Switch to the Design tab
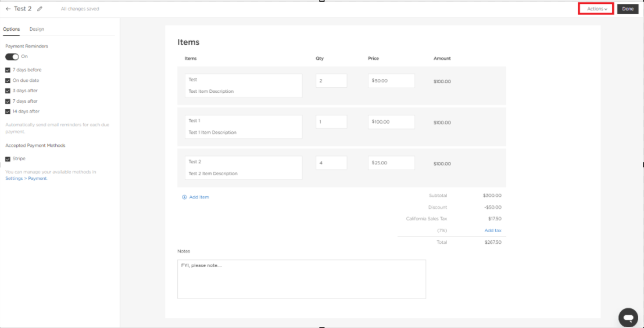Viewport: 644px width, 328px height. tap(37, 29)
